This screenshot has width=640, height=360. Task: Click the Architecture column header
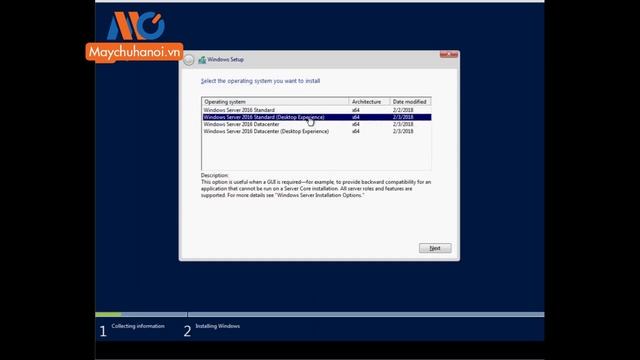(x=369, y=102)
